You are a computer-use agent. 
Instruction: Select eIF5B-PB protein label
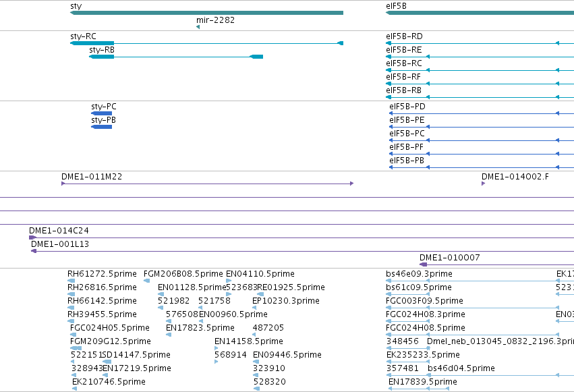click(407, 161)
